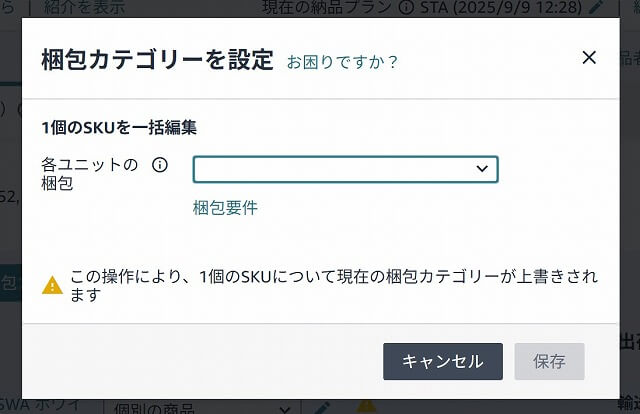640x414 pixels.
Task: Click the キャンセル button
Action: point(443,361)
